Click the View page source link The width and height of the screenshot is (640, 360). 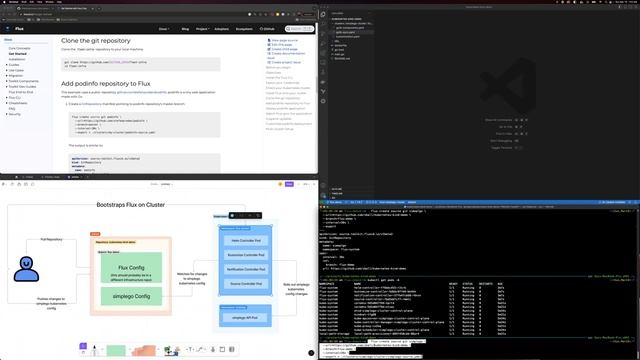[282, 40]
